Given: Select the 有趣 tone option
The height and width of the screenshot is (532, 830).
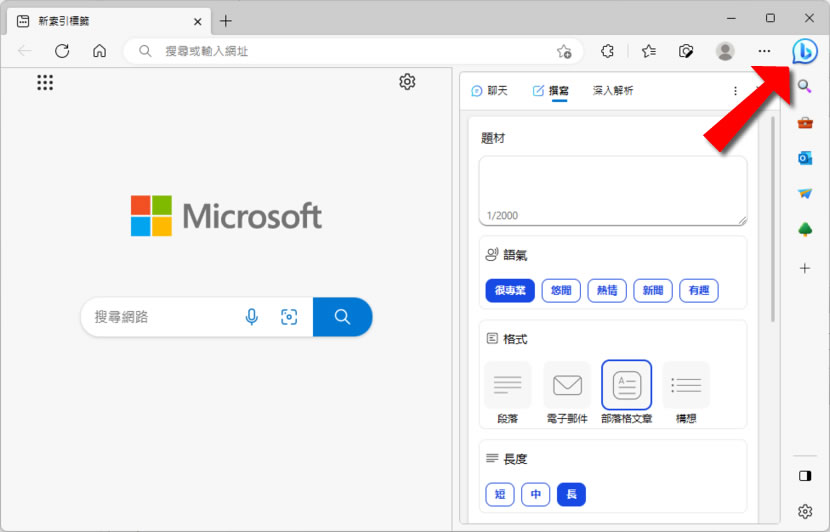Looking at the screenshot, I should click(699, 290).
